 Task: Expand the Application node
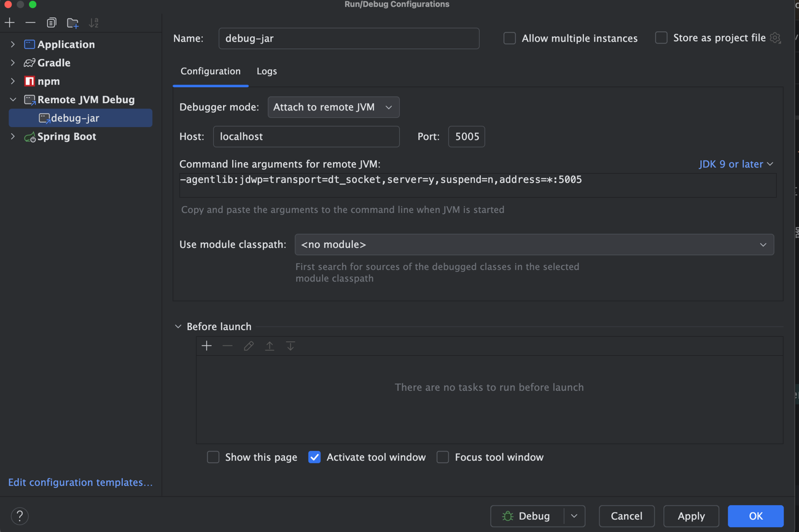click(13, 44)
